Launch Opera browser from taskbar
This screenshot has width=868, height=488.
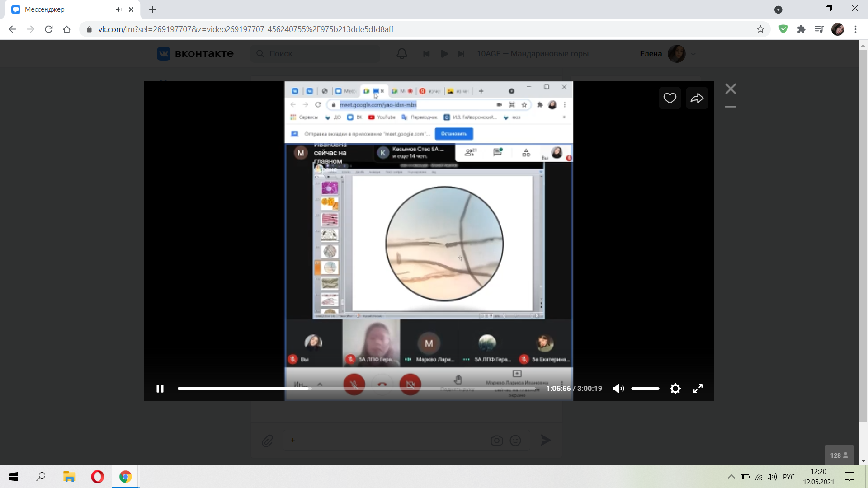[x=97, y=477]
